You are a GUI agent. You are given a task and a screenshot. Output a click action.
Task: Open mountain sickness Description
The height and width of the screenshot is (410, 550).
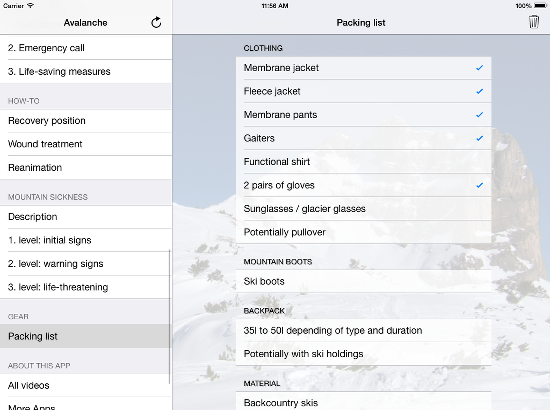click(x=86, y=217)
